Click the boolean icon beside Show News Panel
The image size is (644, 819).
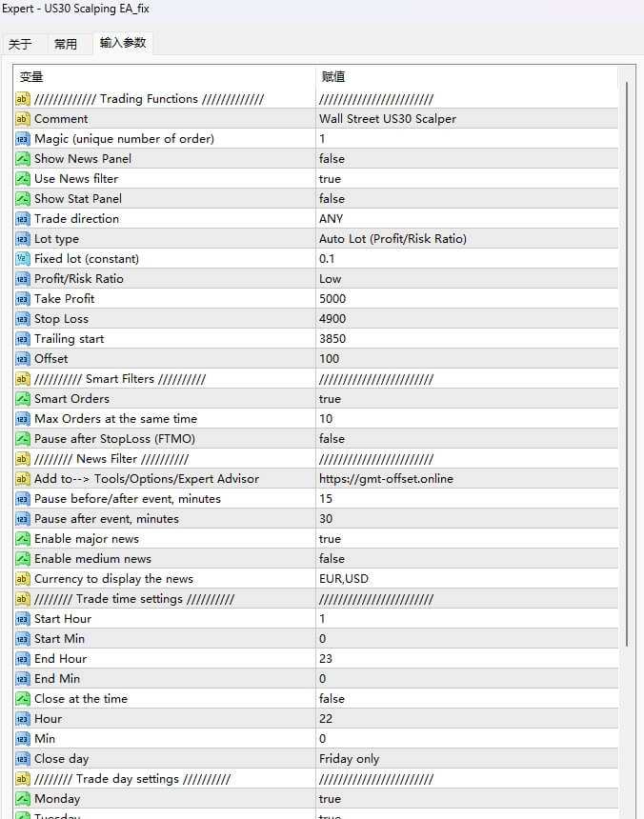point(23,159)
